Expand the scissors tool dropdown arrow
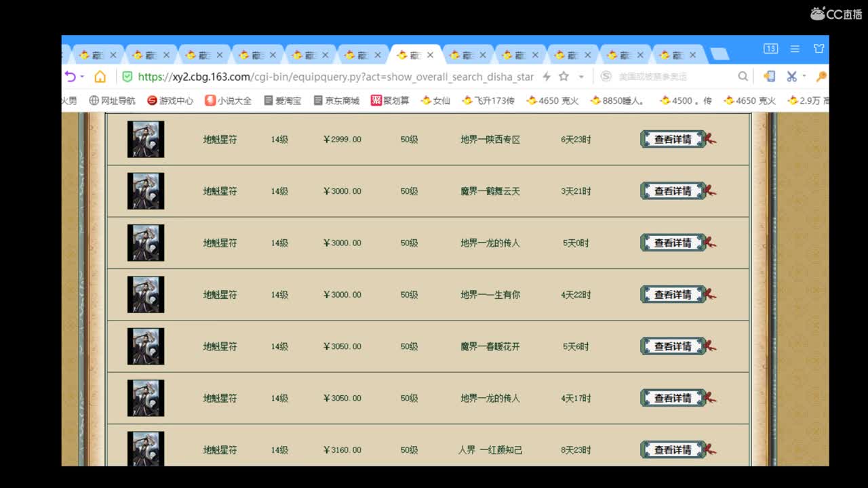Screen dimensions: 868x488 [804, 77]
